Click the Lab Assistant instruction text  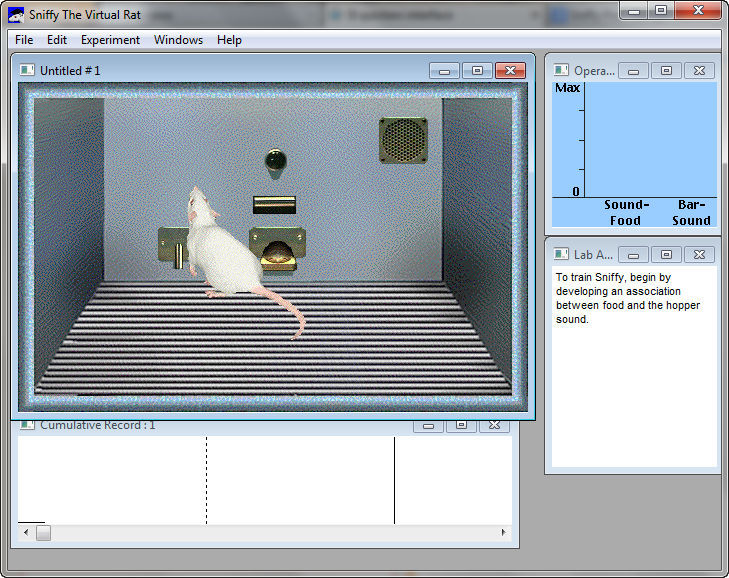[x=628, y=298]
